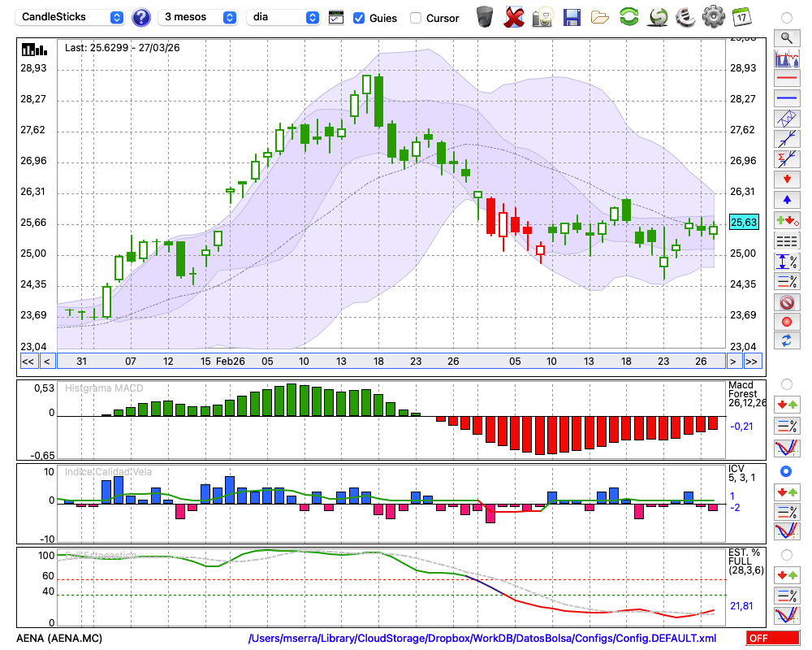The width and height of the screenshot is (812, 650).
Task: Click the date axis timeline scrollbar
Action: 390,362
